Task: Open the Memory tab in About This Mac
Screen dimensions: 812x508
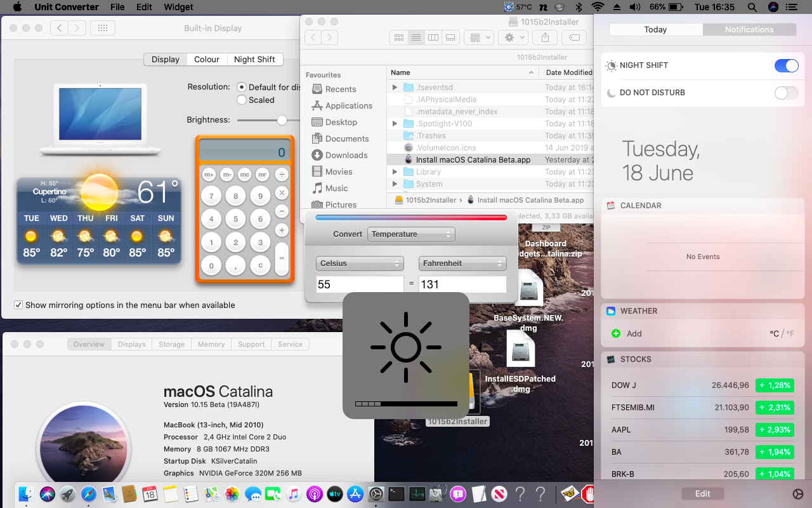Action: tap(211, 344)
